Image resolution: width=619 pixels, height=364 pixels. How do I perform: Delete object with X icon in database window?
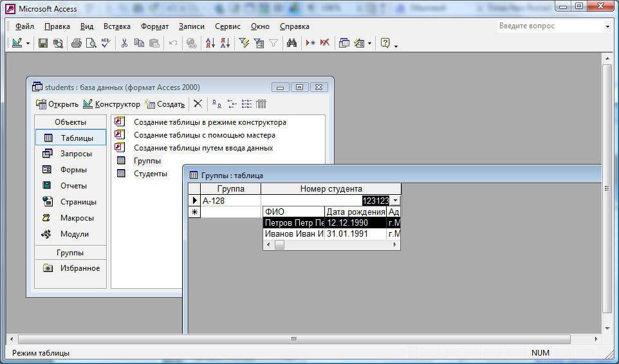point(198,104)
